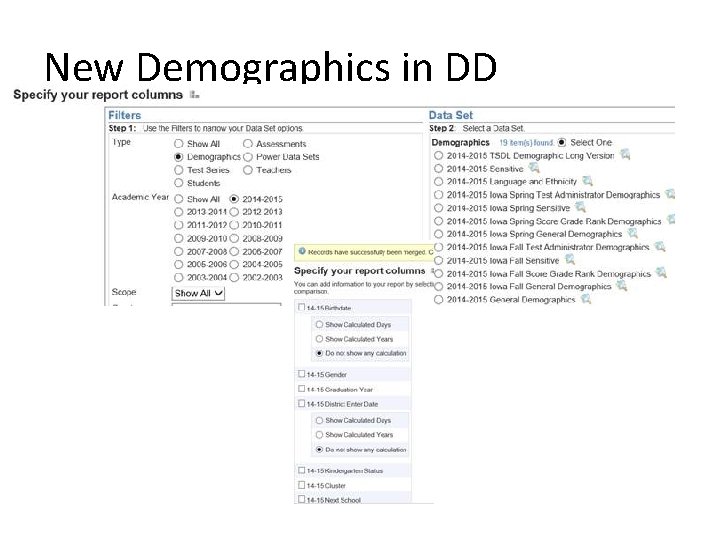Click Select One radio in Data Set

click(562, 143)
